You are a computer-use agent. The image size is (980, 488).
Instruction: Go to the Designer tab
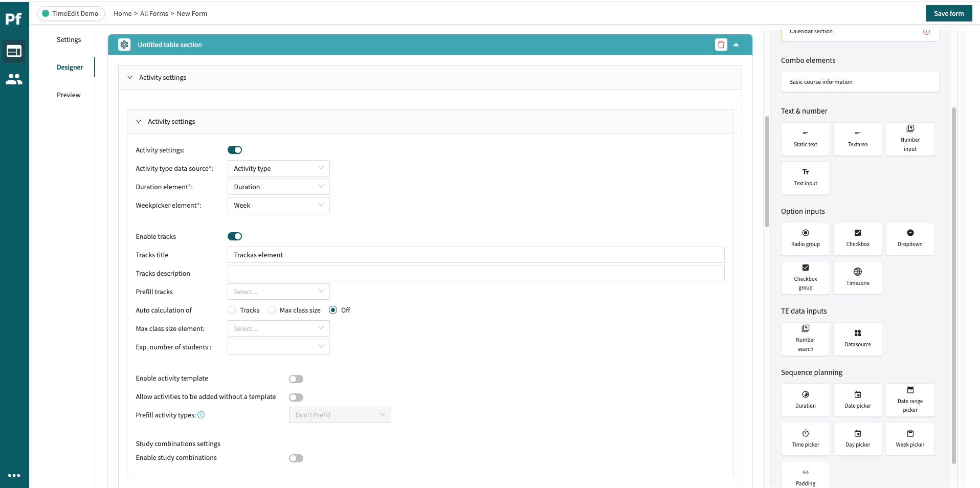tap(70, 67)
